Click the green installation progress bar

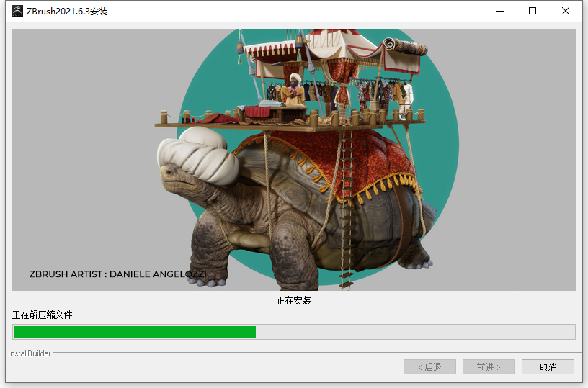click(293, 332)
